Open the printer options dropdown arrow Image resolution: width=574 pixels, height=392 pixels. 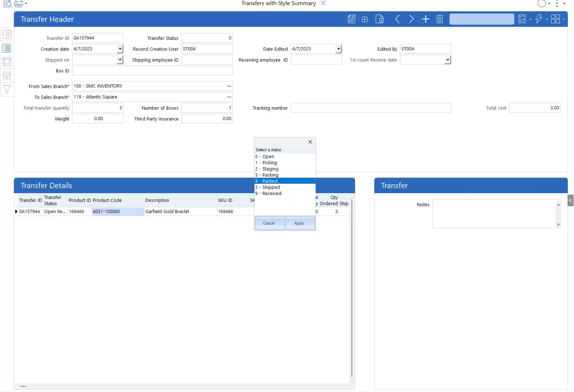pos(26,4)
